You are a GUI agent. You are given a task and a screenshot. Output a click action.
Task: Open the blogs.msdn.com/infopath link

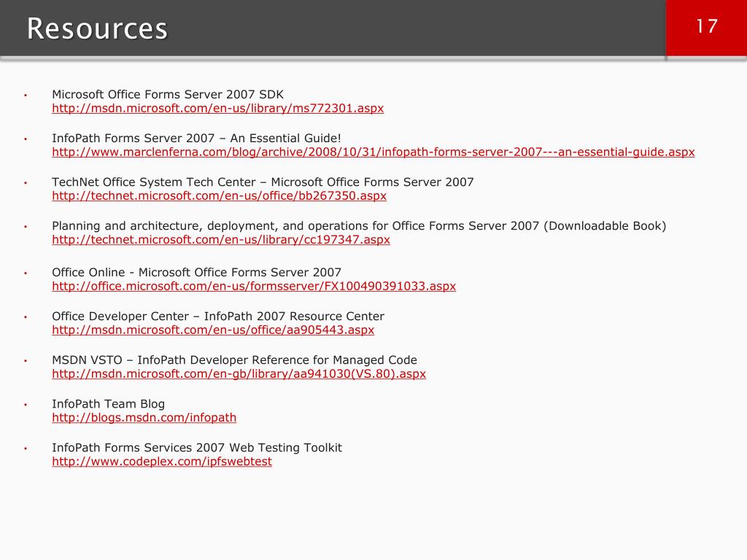[144, 418]
